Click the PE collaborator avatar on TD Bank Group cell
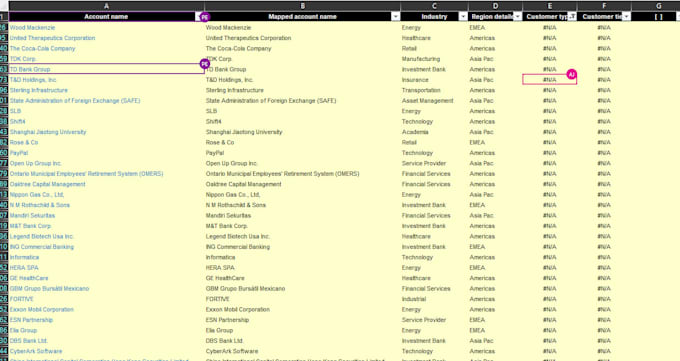 pyautogui.click(x=205, y=64)
